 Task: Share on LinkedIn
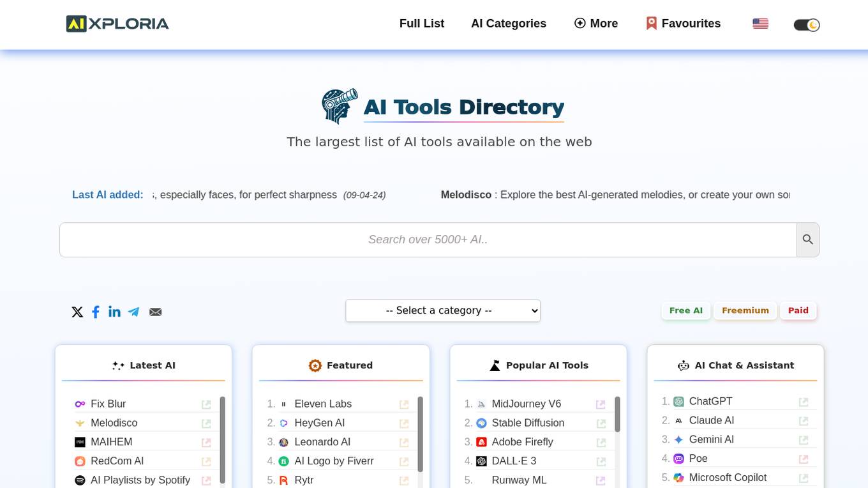click(x=114, y=311)
